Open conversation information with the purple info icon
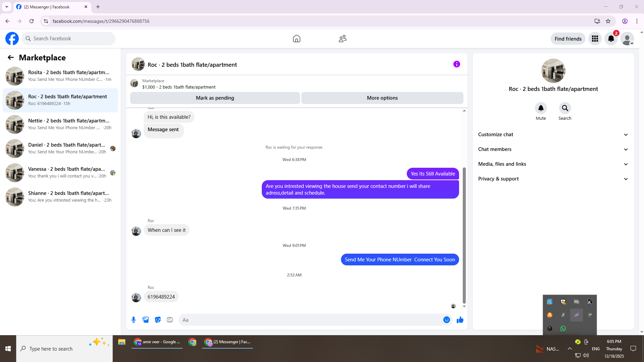Viewport: 644px width, 362px height. click(456, 64)
